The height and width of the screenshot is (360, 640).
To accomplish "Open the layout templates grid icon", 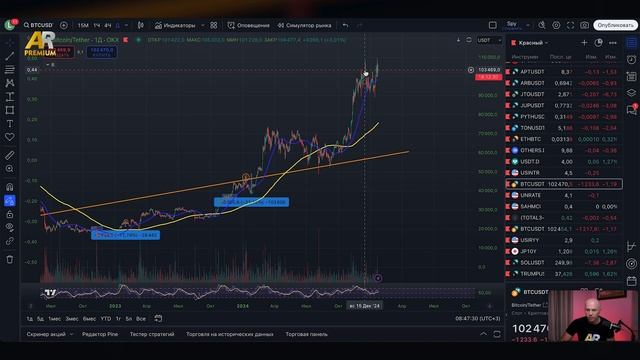I will (214, 25).
